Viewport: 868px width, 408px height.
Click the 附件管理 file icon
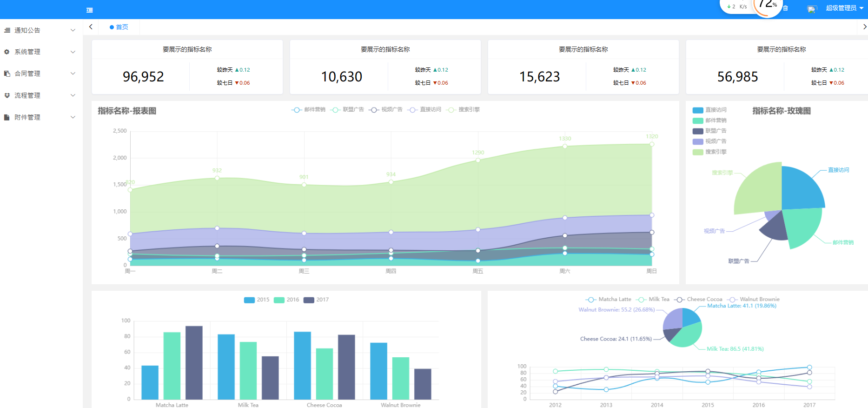[x=7, y=117]
